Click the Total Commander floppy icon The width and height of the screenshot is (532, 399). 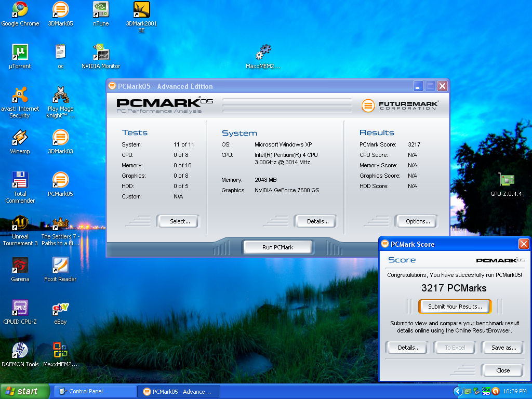[x=20, y=188]
